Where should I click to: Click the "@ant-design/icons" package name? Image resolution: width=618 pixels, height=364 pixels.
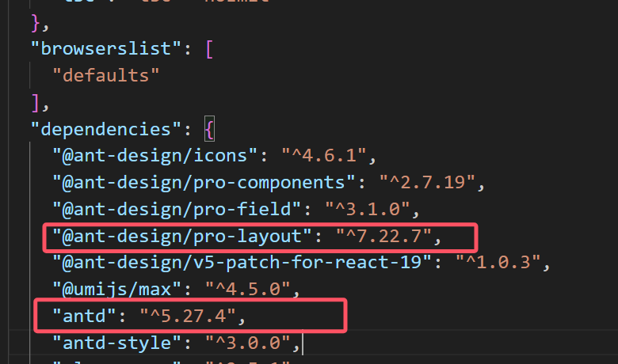click(x=154, y=156)
